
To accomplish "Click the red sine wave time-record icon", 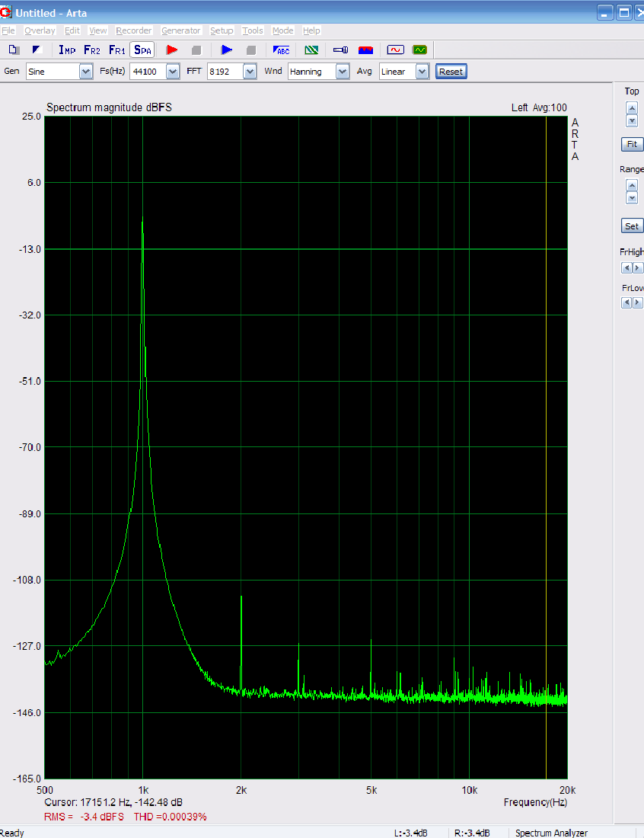I will (395, 50).
